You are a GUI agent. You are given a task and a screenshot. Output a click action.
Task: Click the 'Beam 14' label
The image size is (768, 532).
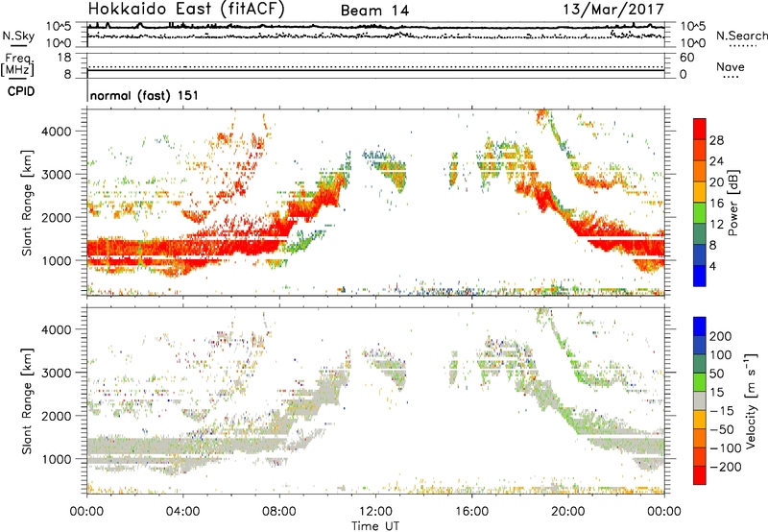[374, 11]
